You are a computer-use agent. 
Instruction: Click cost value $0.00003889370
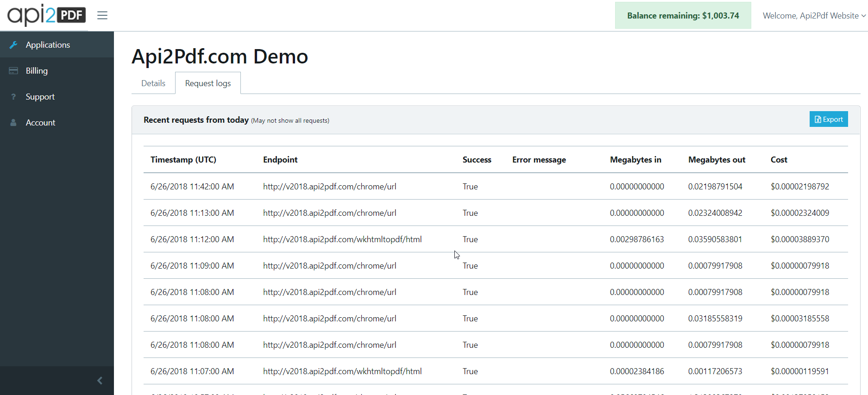tap(800, 239)
